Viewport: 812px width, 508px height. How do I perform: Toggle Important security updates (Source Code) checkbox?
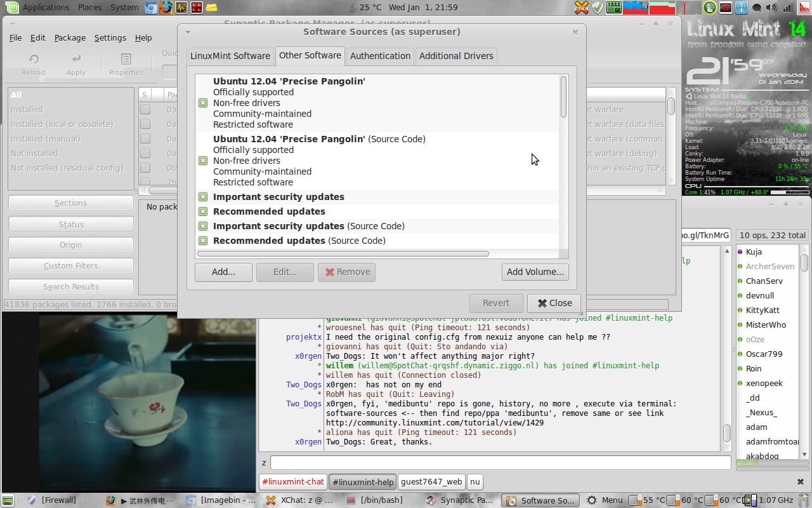(203, 226)
